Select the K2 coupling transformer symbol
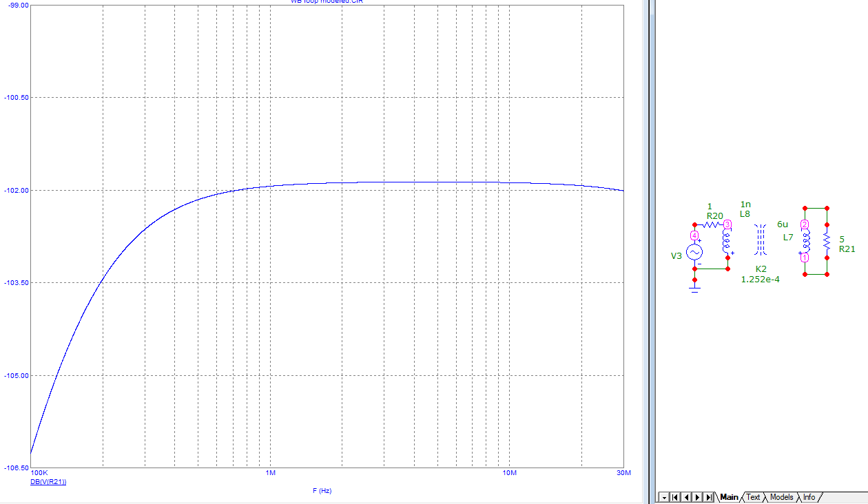The width and height of the screenshot is (868, 504). pos(761,239)
